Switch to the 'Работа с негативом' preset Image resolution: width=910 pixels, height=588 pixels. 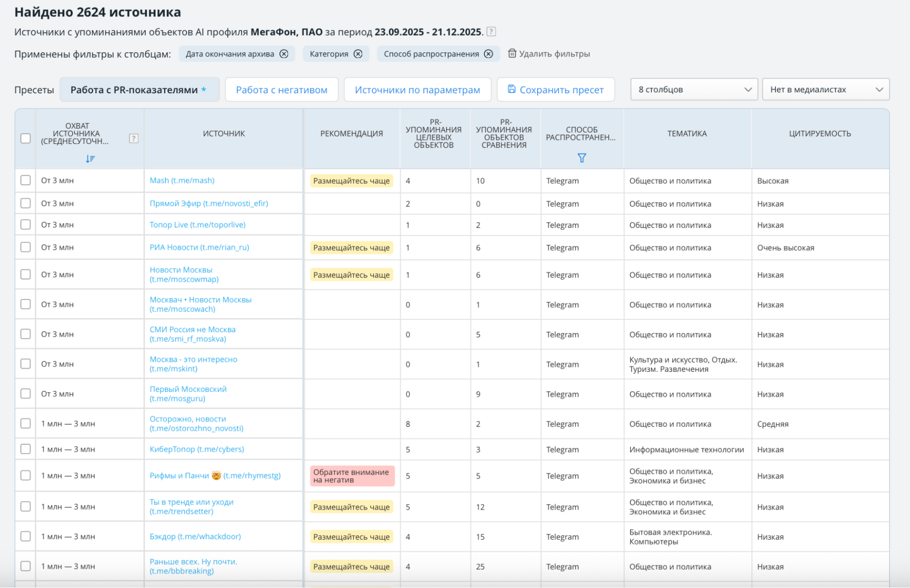tap(281, 90)
